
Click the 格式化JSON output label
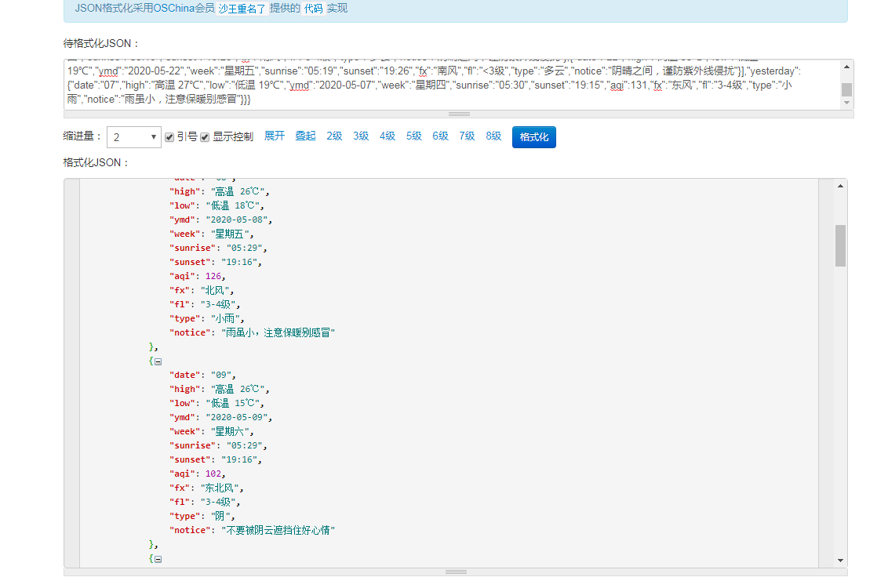coord(96,162)
